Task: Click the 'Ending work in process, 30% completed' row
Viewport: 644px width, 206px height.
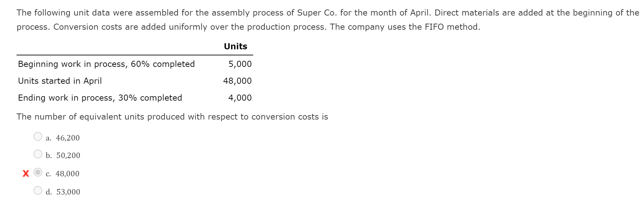Action: [100, 98]
